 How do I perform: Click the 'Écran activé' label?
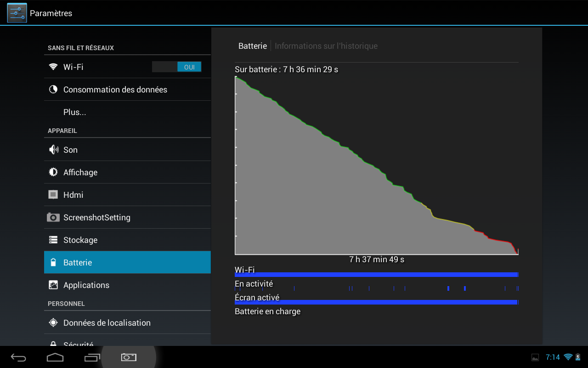257,297
